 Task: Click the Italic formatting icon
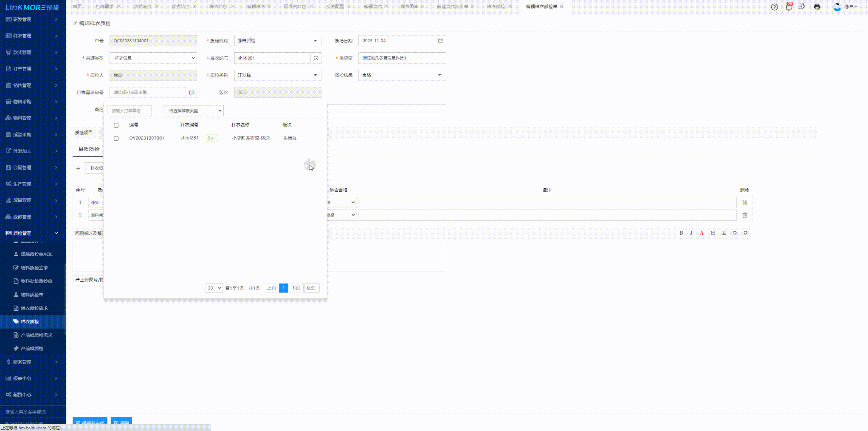tap(691, 233)
